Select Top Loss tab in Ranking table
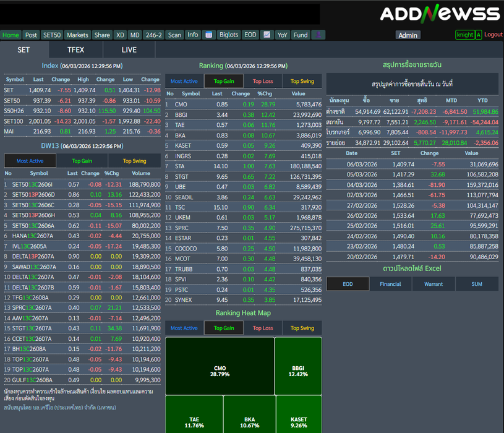 263,81
